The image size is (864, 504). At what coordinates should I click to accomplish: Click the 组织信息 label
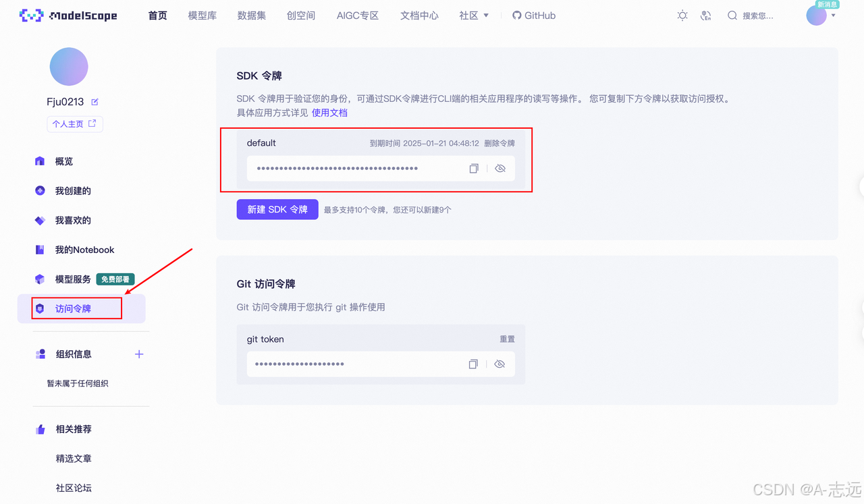click(74, 354)
